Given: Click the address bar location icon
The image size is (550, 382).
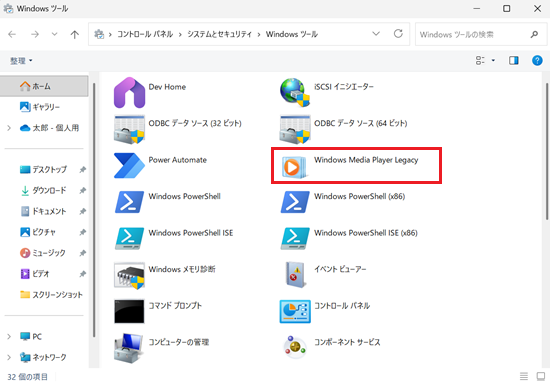Looking at the screenshot, I should pyautogui.click(x=99, y=34).
